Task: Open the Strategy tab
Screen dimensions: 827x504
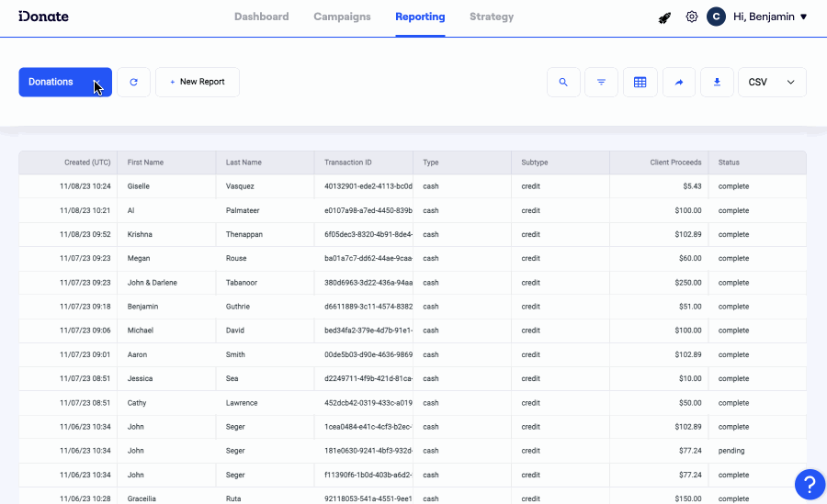Action: click(x=492, y=17)
